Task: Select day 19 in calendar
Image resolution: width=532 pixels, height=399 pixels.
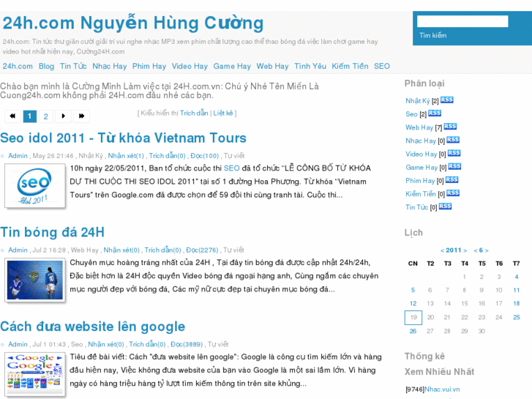Action: [x=413, y=318]
